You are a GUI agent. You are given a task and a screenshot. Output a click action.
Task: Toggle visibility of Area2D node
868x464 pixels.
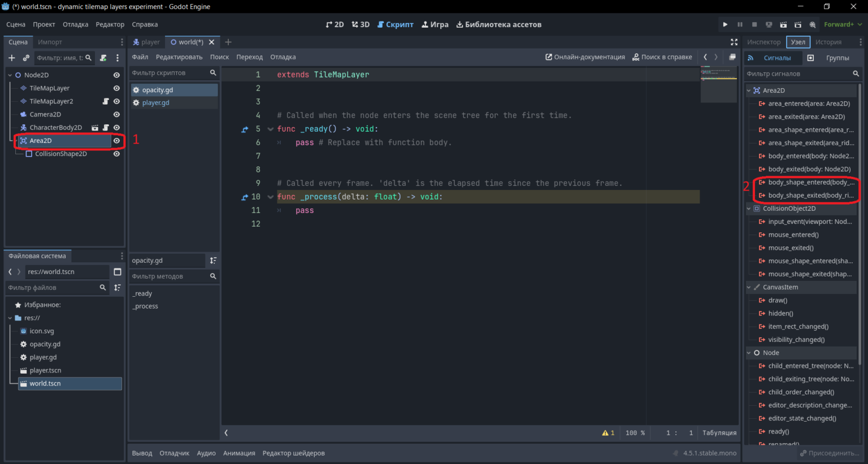(x=116, y=141)
